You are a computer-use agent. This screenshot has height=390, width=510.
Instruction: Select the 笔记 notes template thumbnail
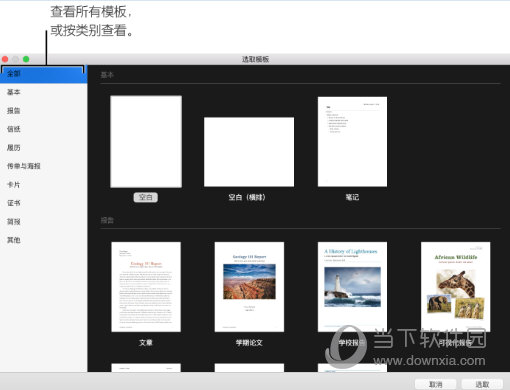click(352, 142)
